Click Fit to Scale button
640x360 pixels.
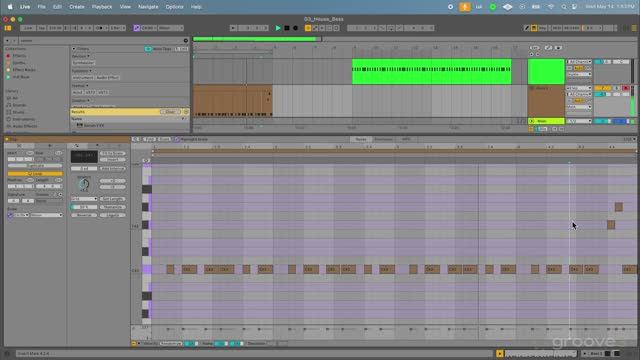[113, 153]
